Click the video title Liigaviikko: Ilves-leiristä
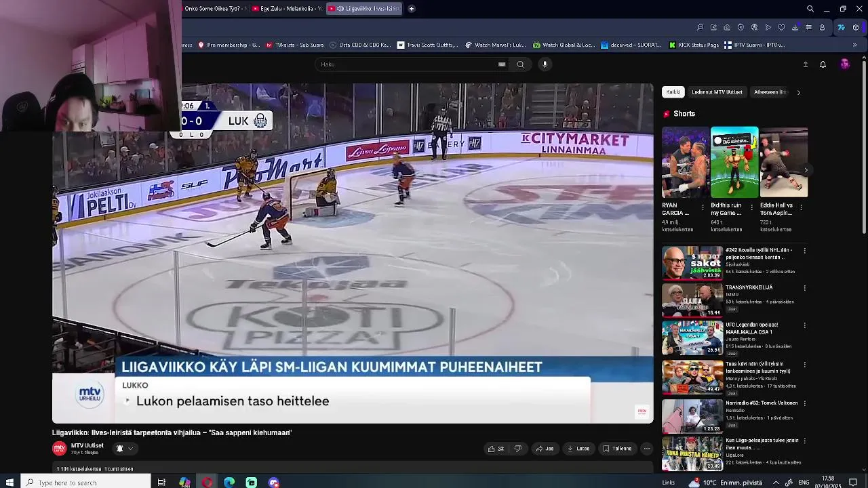The height and width of the screenshot is (488, 868). (x=172, y=432)
